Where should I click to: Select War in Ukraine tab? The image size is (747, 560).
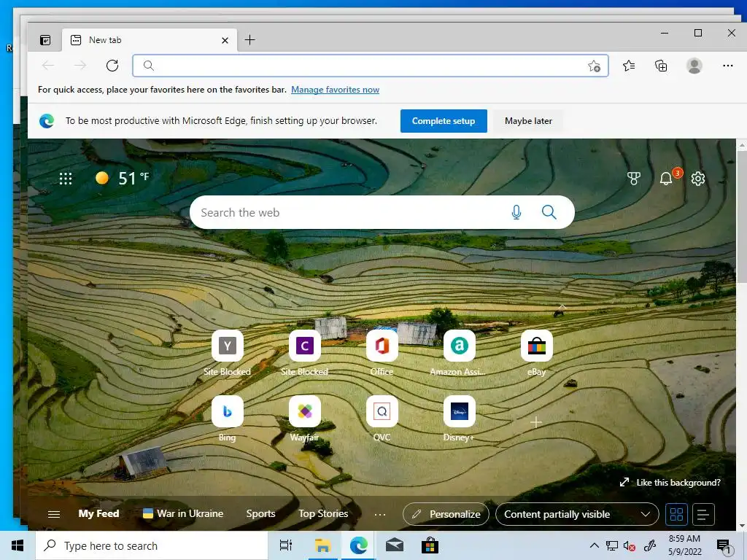(x=183, y=514)
